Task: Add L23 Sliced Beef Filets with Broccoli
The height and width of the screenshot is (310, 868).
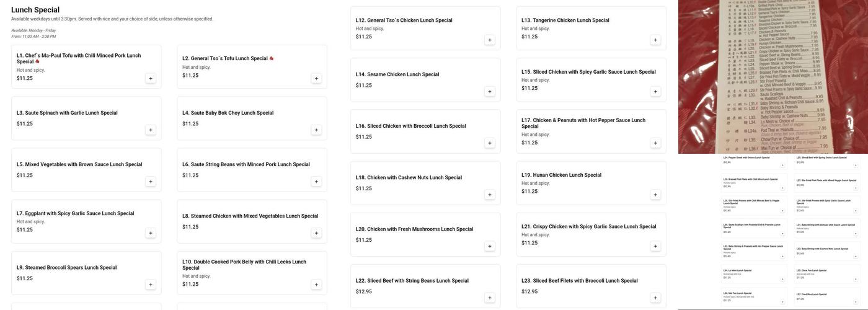Action: pyautogui.click(x=655, y=298)
